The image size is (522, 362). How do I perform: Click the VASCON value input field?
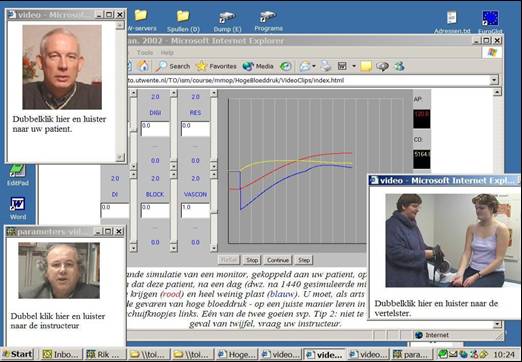click(195, 211)
